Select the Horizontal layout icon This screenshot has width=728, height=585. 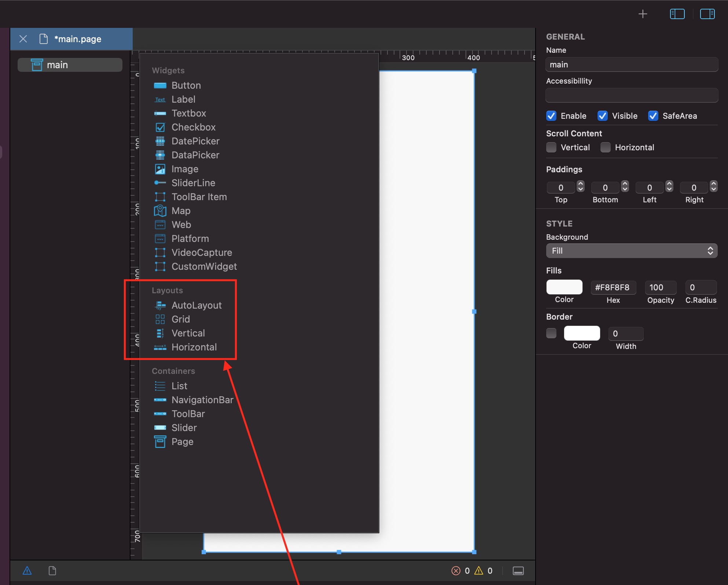point(160,347)
